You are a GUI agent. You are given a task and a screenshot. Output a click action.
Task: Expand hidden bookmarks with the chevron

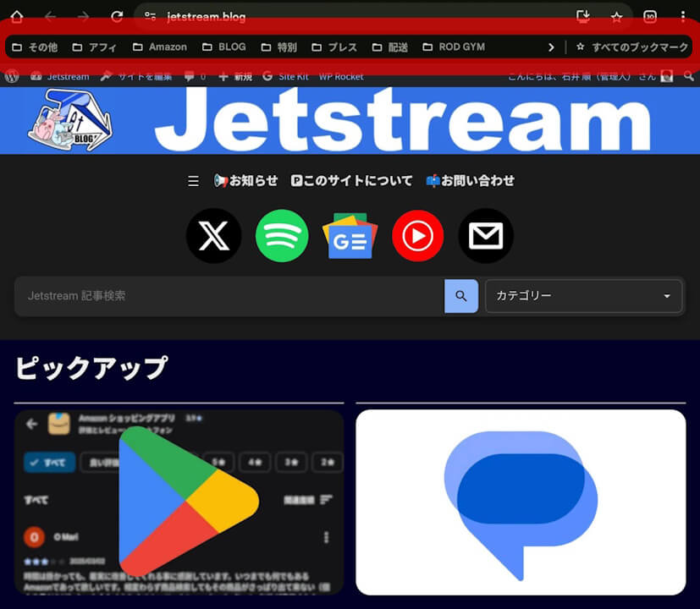552,47
